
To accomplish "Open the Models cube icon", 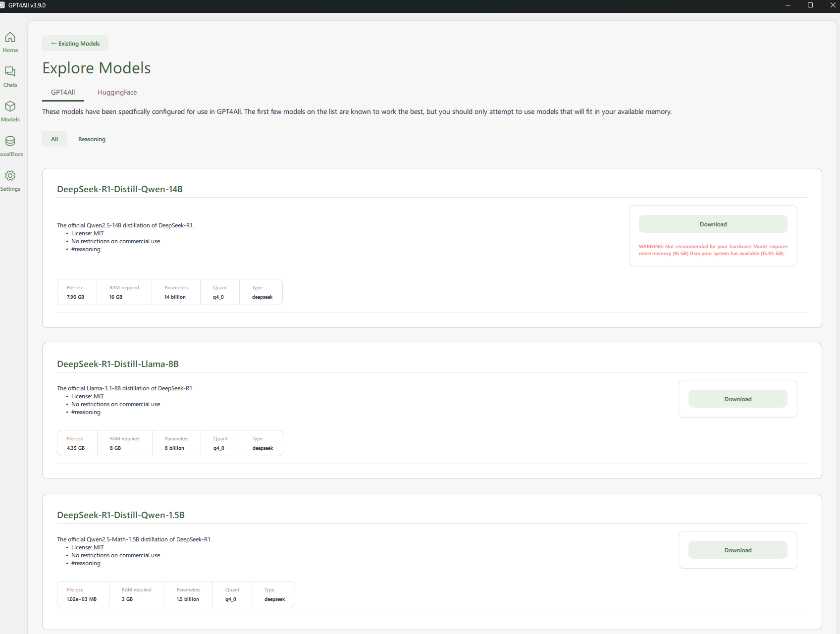I will point(10,106).
